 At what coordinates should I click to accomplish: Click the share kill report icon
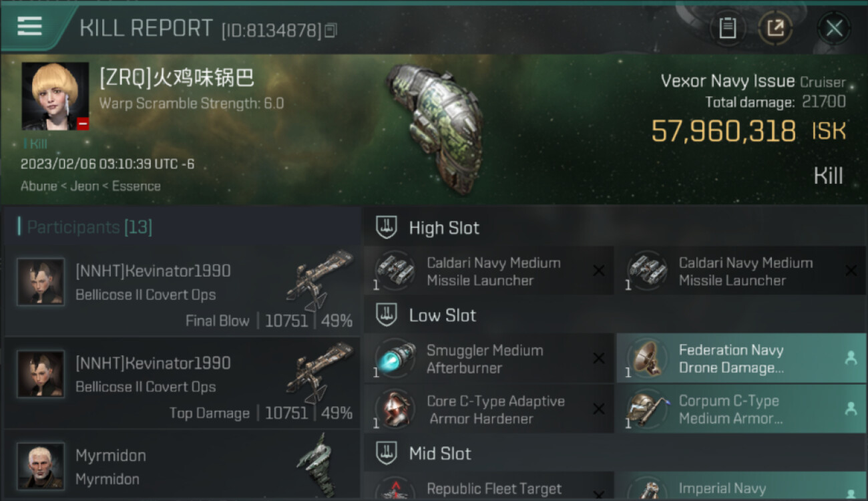pos(775,28)
